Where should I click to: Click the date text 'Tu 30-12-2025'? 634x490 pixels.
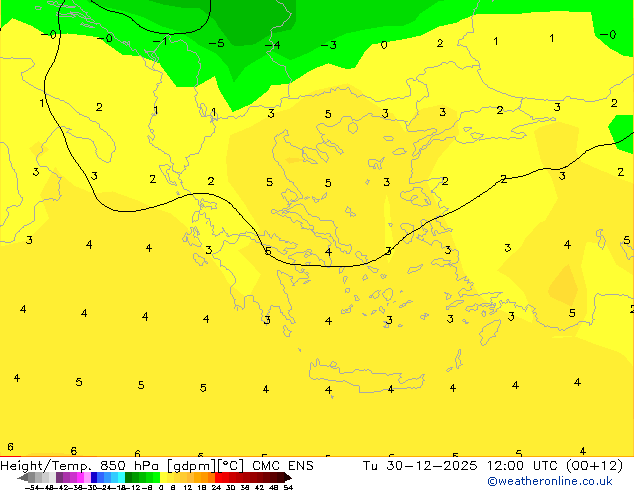click(420, 466)
